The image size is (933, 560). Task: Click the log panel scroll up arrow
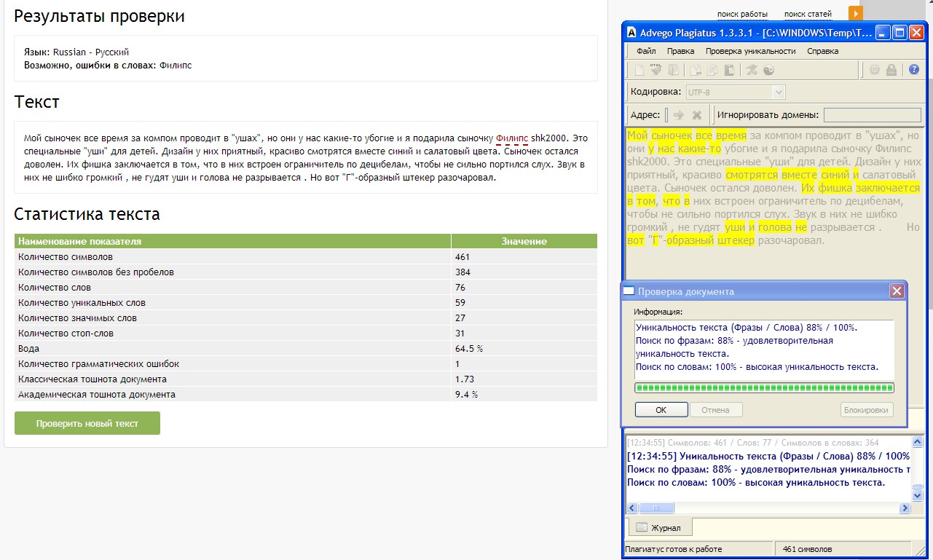917,441
